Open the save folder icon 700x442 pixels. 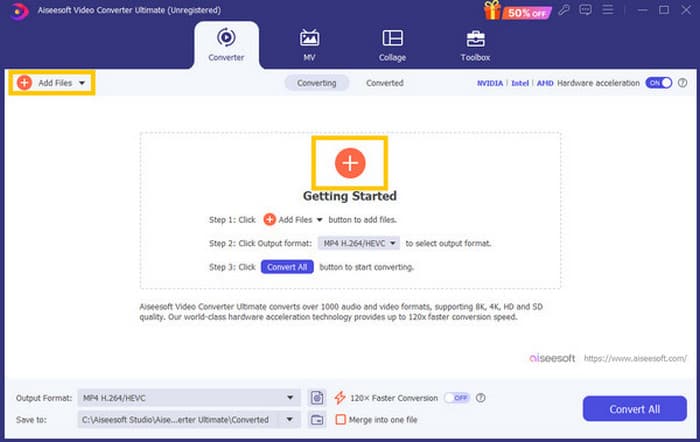tap(317, 420)
